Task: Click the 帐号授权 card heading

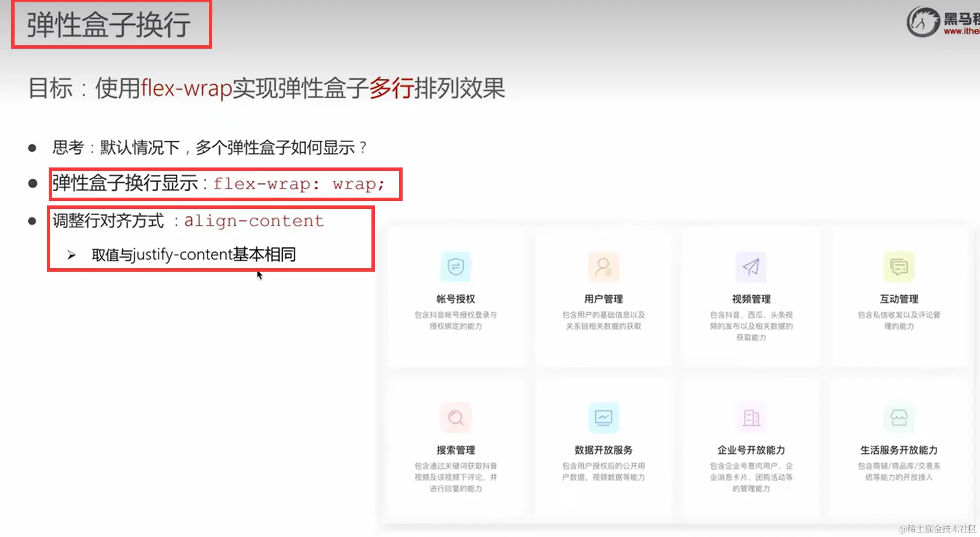Action: (x=455, y=299)
